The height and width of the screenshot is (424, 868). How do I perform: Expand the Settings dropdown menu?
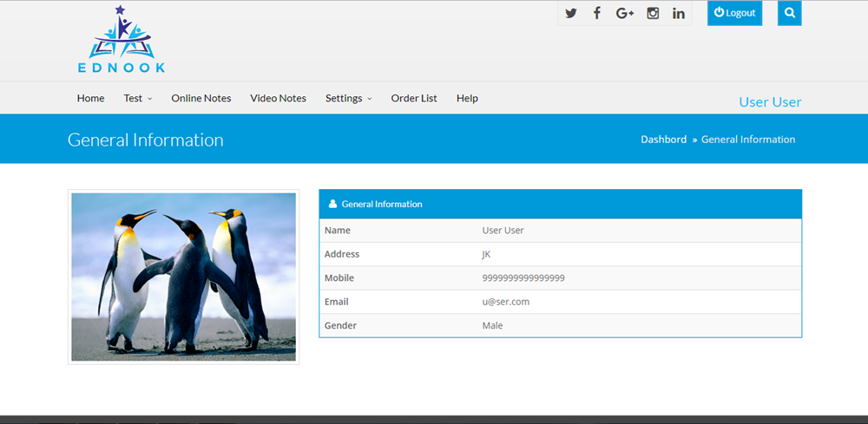tap(348, 98)
